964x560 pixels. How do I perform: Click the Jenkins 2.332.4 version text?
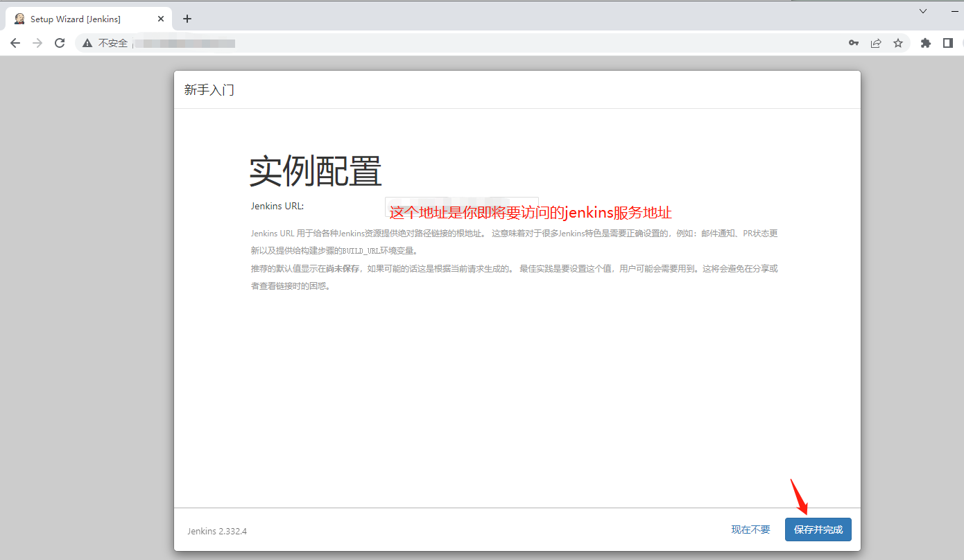[x=217, y=531]
